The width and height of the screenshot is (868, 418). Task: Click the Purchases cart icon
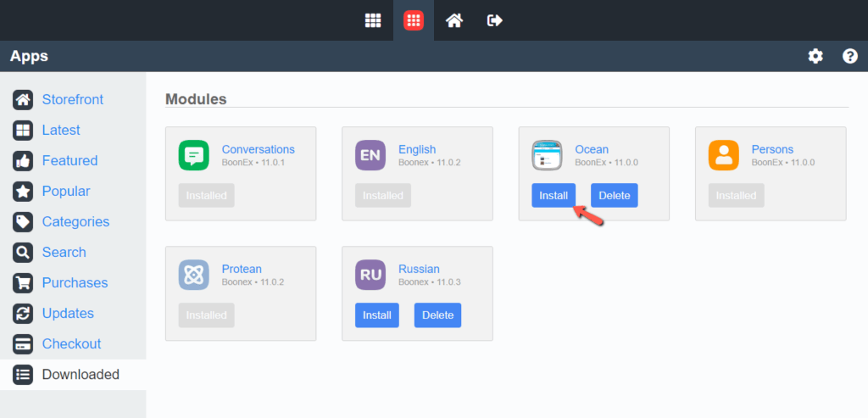tap(23, 283)
